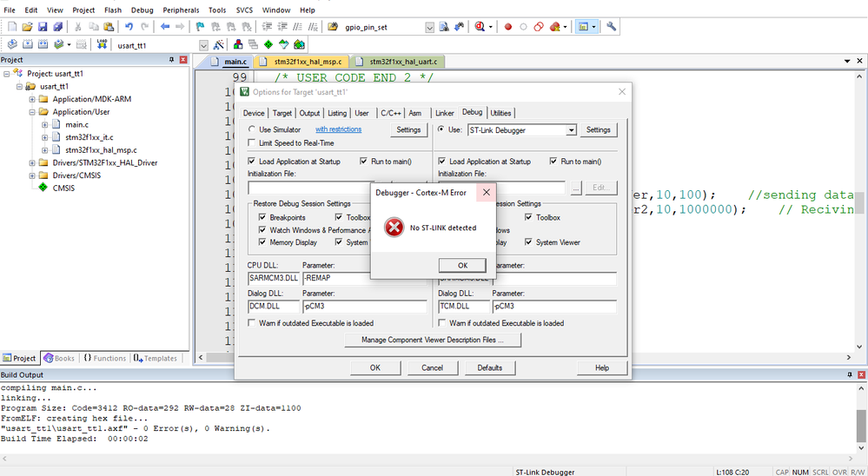Click left Dialog DLL DCM.DLL field

274,306
